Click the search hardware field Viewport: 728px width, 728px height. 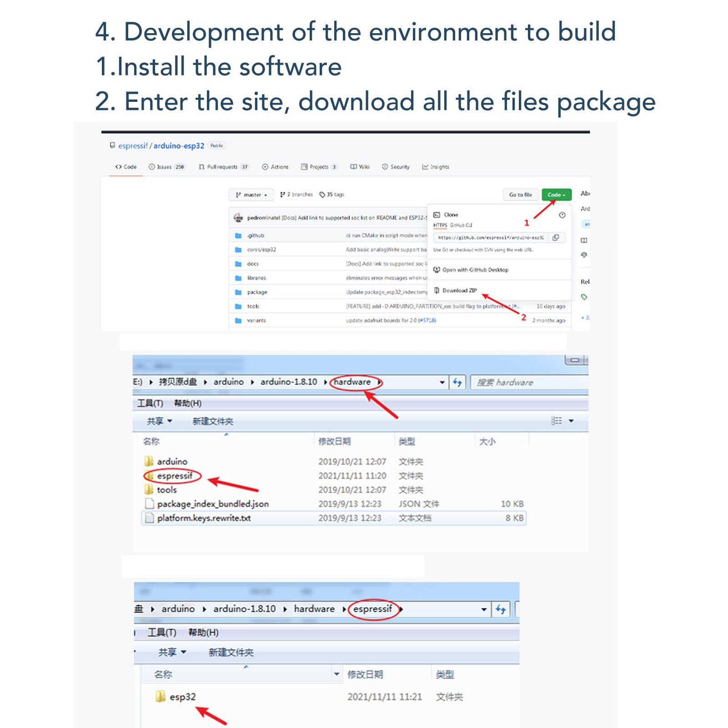[x=529, y=382]
